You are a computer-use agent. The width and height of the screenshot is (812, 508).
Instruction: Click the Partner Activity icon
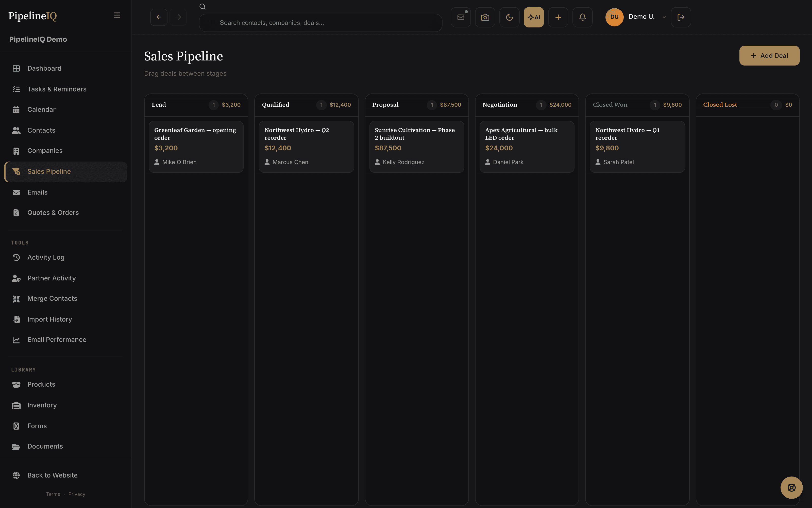click(x=16, y=278)
